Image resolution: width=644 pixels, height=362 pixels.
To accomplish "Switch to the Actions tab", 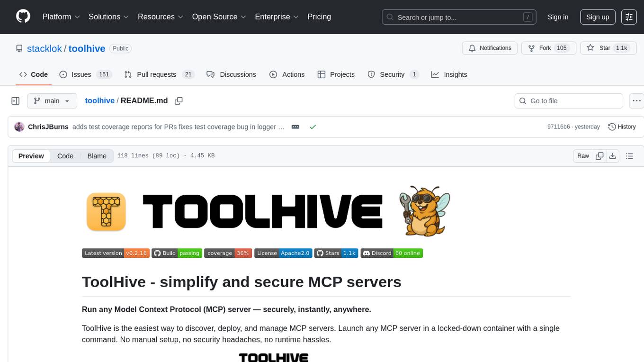I will click(287, 74).
